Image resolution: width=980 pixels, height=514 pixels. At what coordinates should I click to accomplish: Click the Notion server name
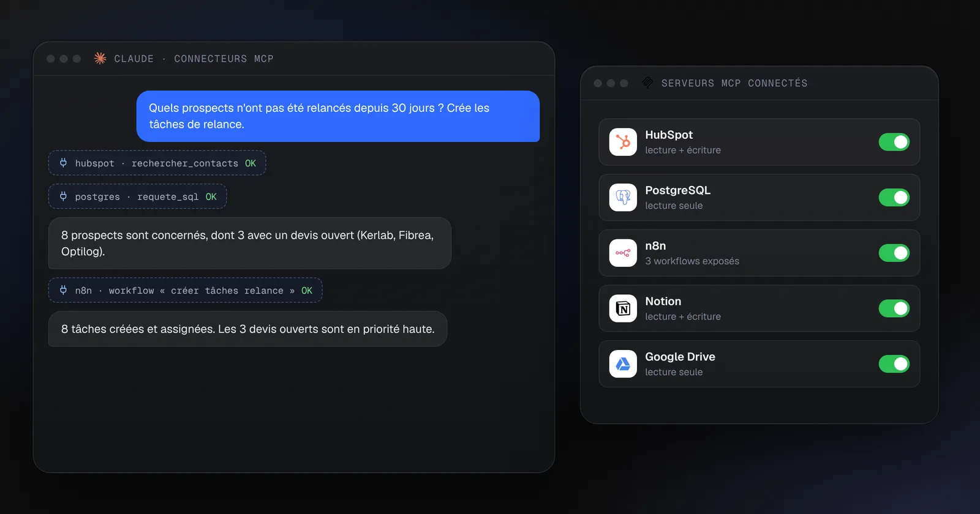coord(663,301)
